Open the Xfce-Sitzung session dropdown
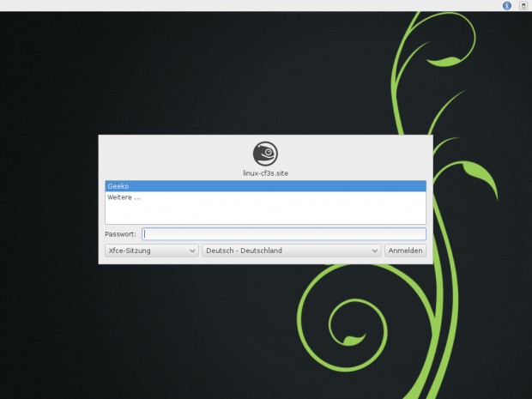Screen dimensions: 532x399 click(x=152, y=251)
